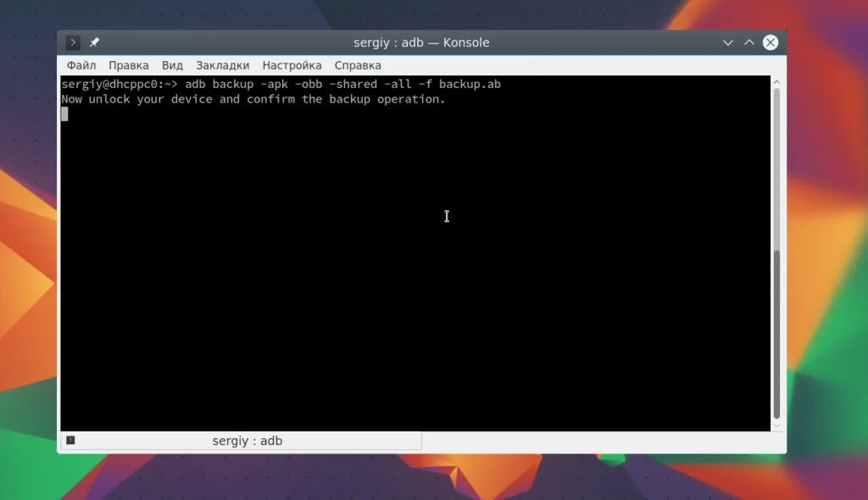868x500 pixels.
Task: Click the scrollbar down arrow
Action: tap(776, 425)
